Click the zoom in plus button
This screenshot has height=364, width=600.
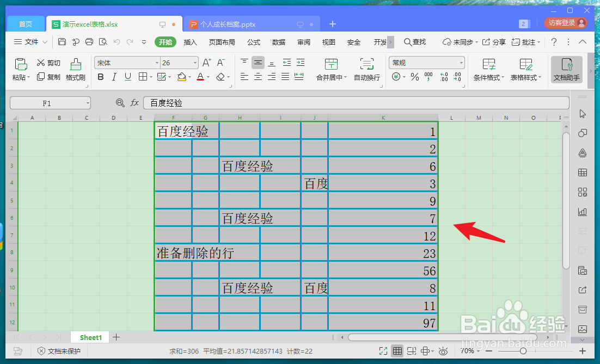(x=583, y=350)
